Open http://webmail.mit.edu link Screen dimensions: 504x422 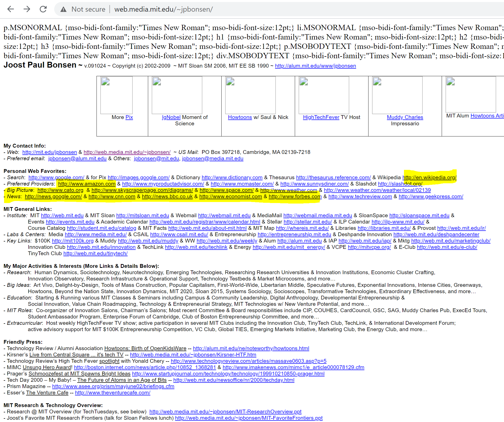click(224, 215)
